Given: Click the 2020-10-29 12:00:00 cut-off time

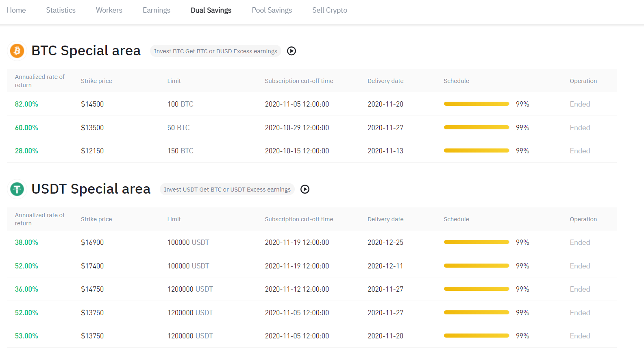Looking at the screenshot, I should click(297, 128).
